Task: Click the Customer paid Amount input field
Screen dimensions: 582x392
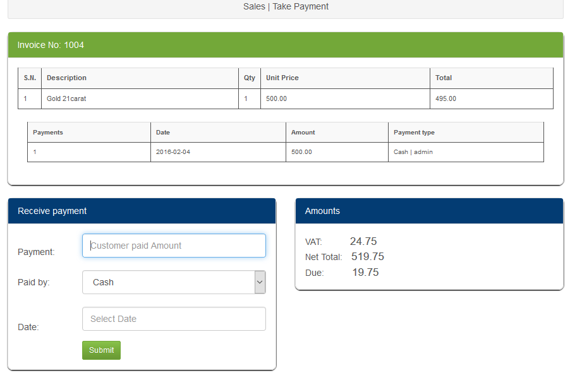Action: point(174,246)
